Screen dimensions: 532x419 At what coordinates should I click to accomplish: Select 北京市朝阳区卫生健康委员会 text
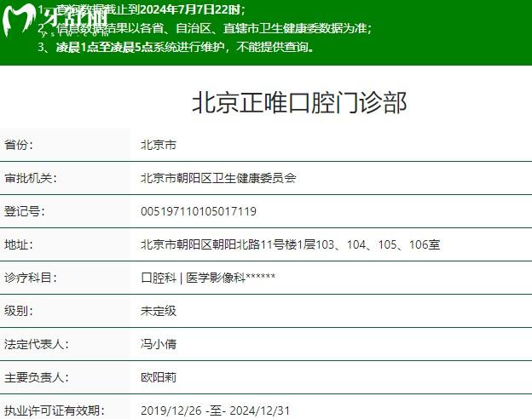[x=218, y=178]
